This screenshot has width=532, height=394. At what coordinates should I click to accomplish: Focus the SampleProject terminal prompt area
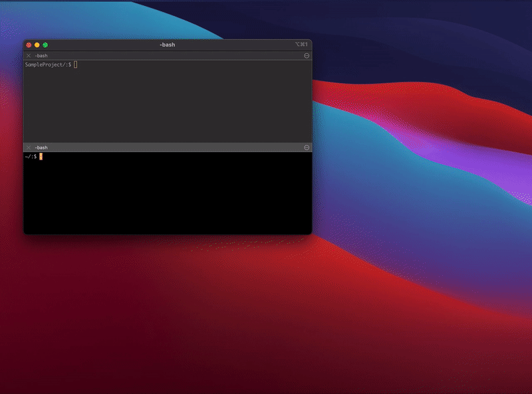(168, 102)
